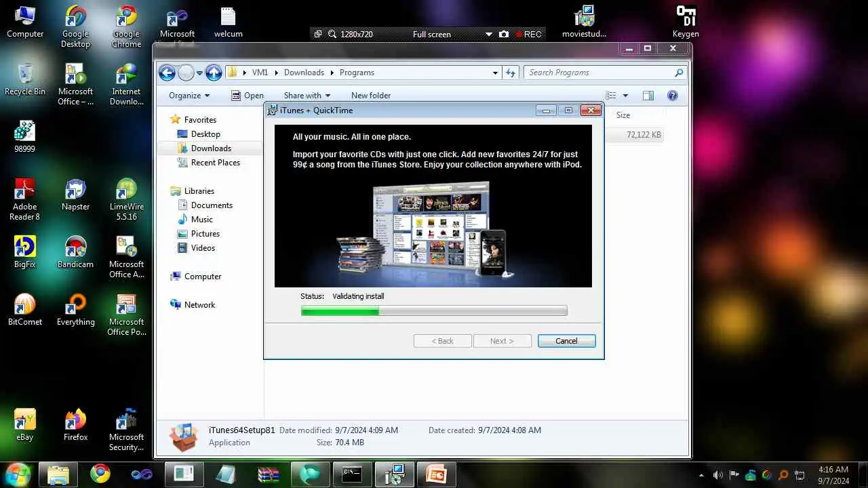Click Explorer up-level arrow button

[214, 73]
